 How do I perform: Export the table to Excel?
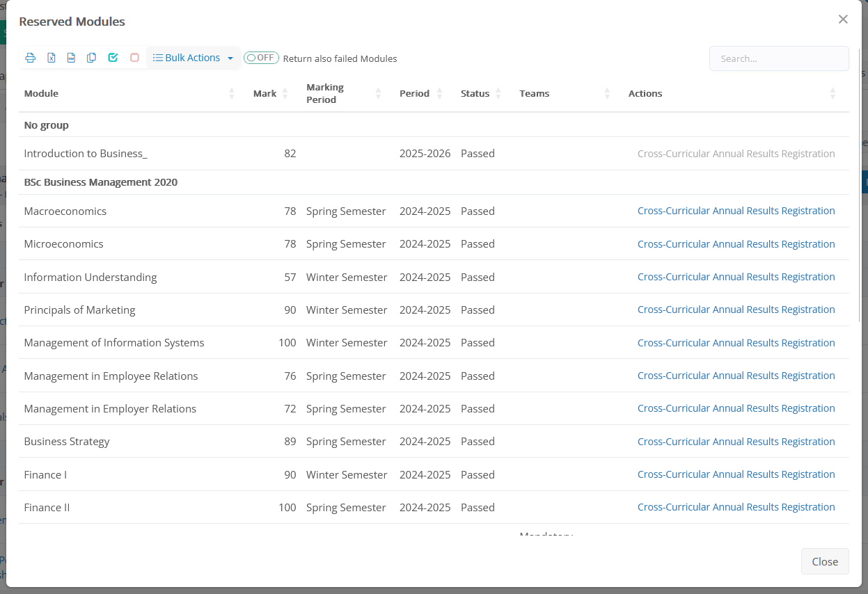[x=51, y=58]
